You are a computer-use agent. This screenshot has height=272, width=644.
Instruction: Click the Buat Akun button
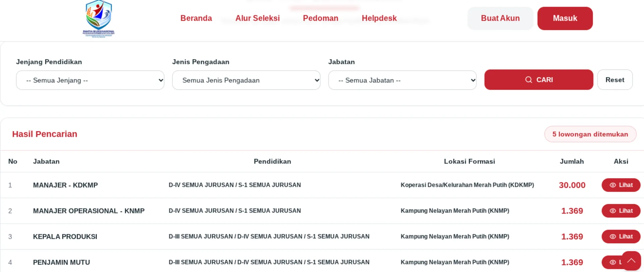[x=500, y=18]
